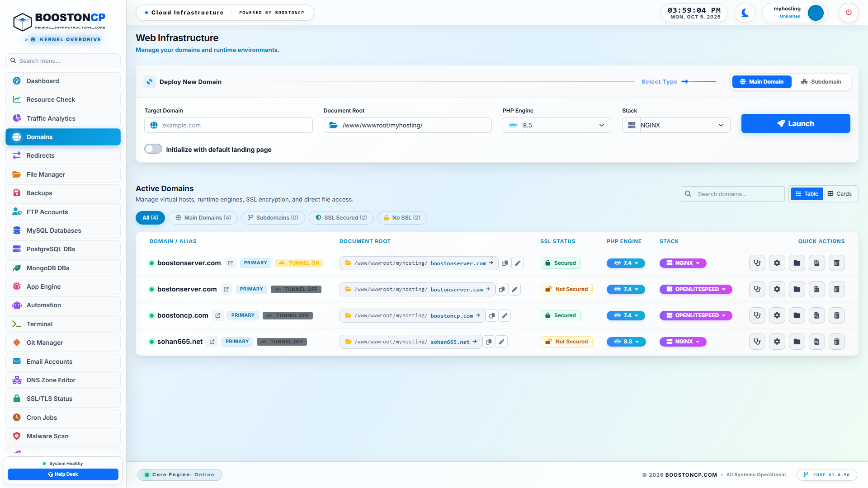Edit document root for sohan665.net
This screenshot has height=488, width=868.
501,342
